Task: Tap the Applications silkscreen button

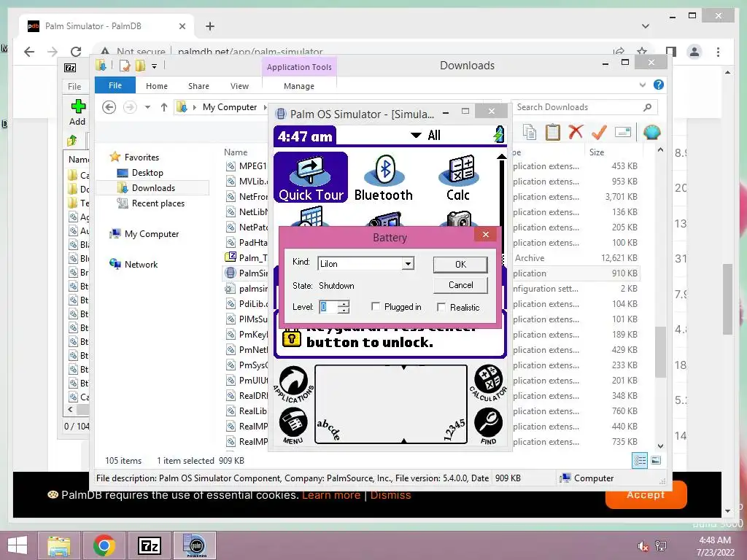Action: tap(293, 384)
